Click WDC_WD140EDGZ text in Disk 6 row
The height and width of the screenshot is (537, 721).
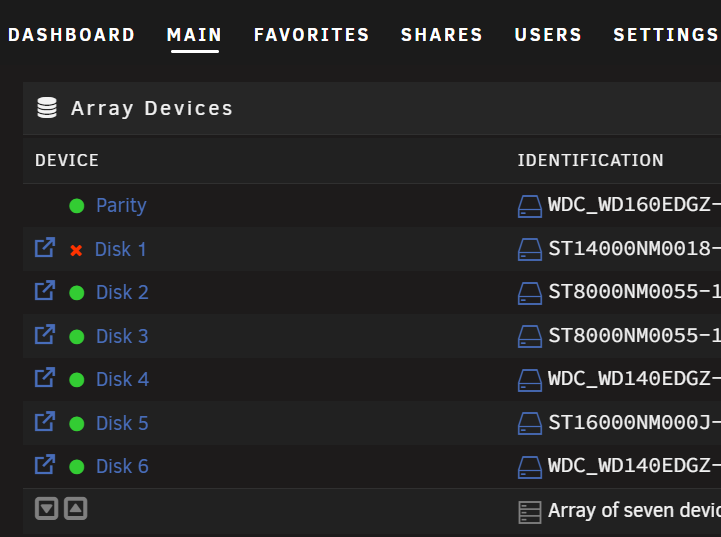click(x=634, y=465)
